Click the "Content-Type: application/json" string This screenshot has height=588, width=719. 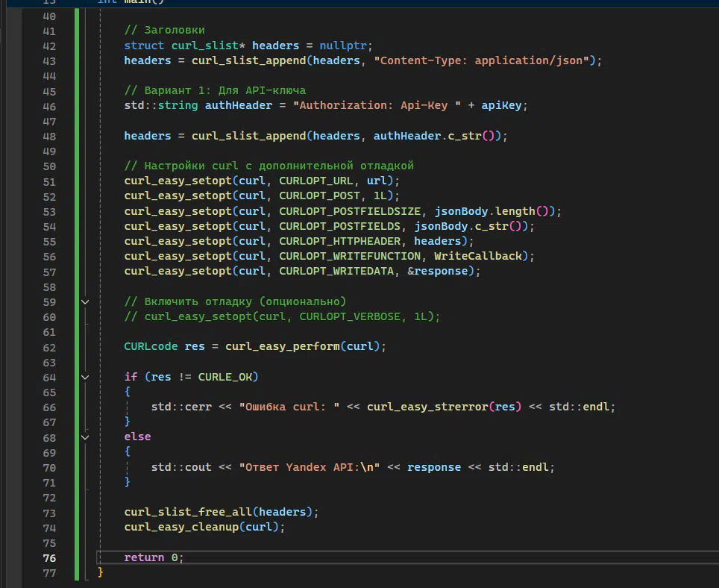click(485, 60)
